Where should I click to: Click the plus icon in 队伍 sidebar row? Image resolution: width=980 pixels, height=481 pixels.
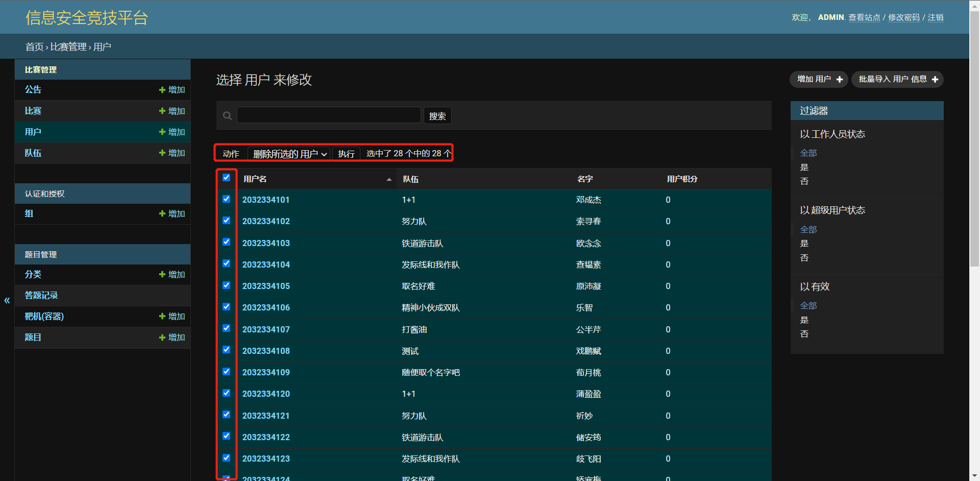tap(162, 153)
